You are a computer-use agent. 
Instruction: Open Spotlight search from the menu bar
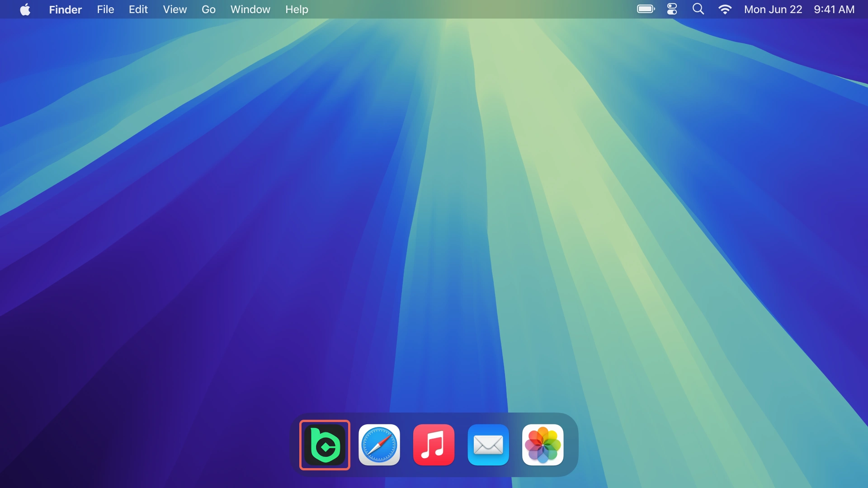(698, 9)
